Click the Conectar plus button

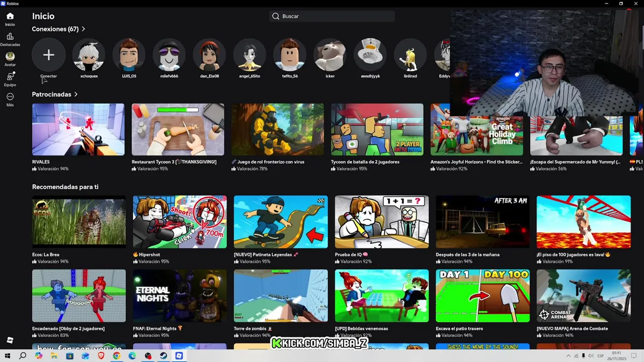point(49,55)
